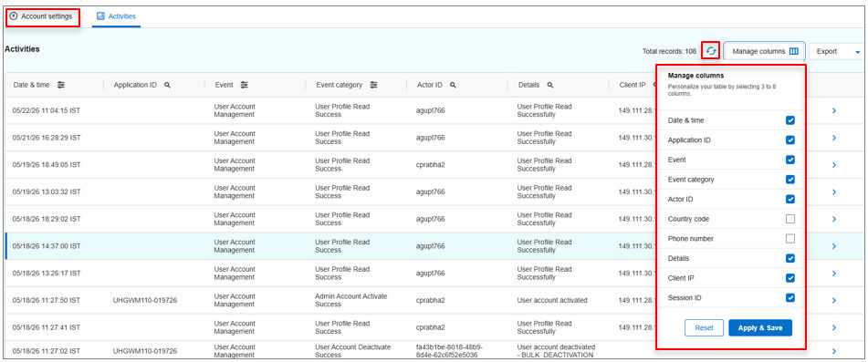Screen dimensions: 868x362
Task: Uncheck the Application ID column checkbox
Action: click(x=790, y=140)
